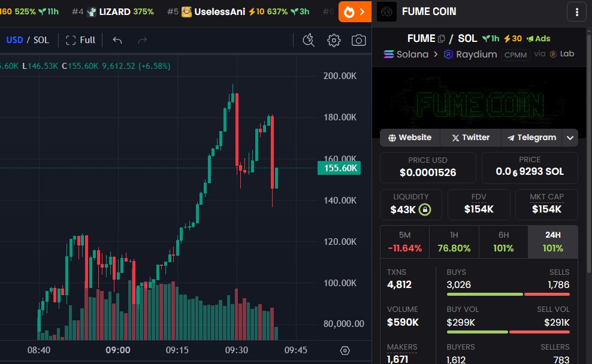Click the VOLUME value $590K
Screen dimensions: 592x364
pos(403,322)
